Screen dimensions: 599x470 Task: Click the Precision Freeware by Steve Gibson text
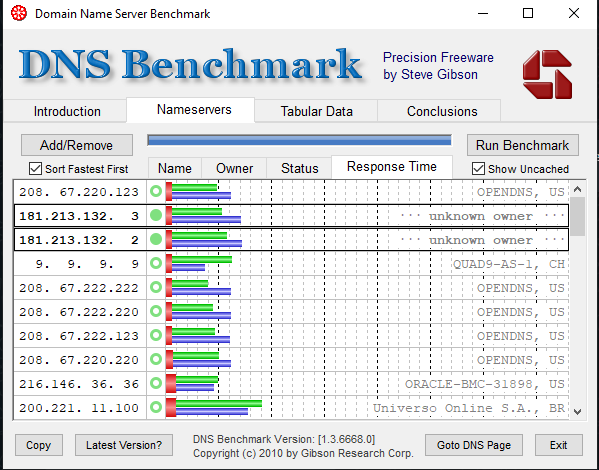tap(438, 66)
